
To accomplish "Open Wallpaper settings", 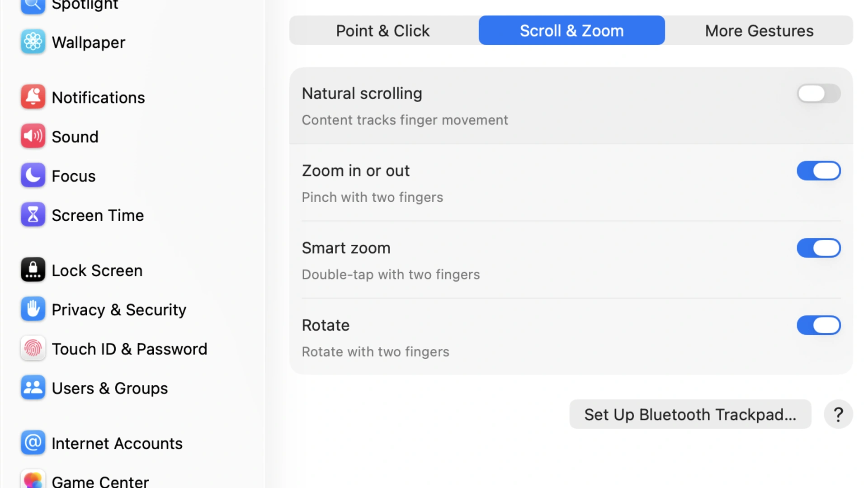I will [x=89, y=42].
